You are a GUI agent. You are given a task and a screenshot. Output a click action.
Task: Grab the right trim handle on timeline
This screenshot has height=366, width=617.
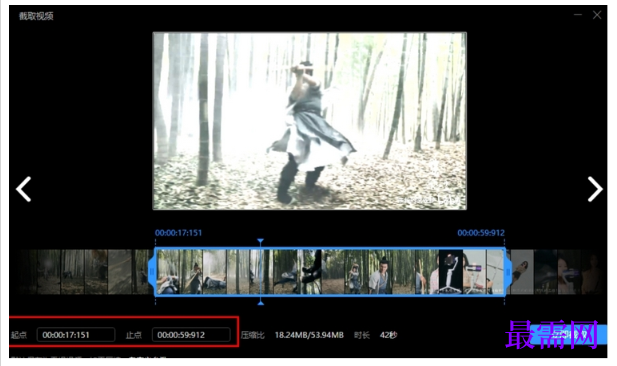508,272
